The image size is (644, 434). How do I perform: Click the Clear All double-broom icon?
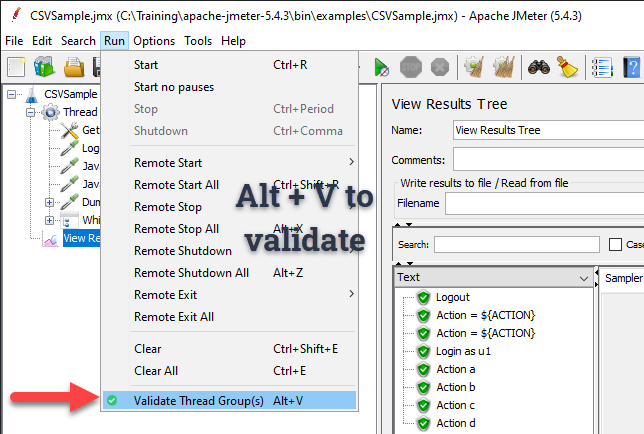click(504, 67)
